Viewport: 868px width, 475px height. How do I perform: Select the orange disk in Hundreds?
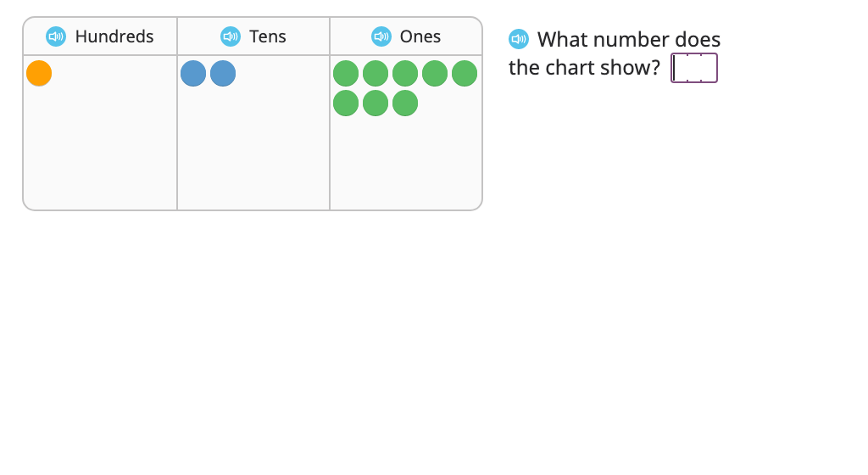point(39,74)
